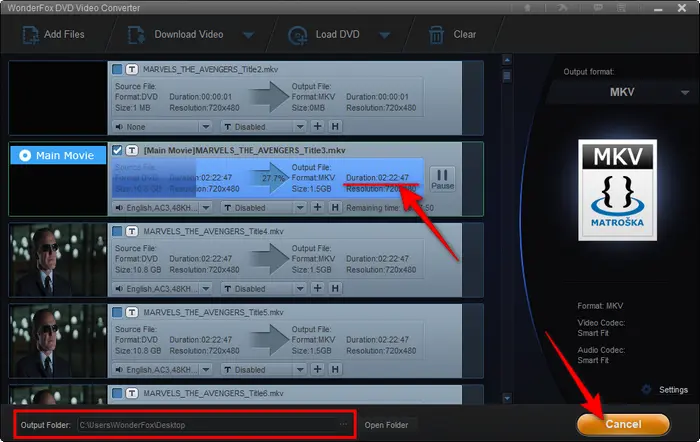
Task: Open Title4 subtitle dropdown set to Disabled
Action: coord(262,289)
